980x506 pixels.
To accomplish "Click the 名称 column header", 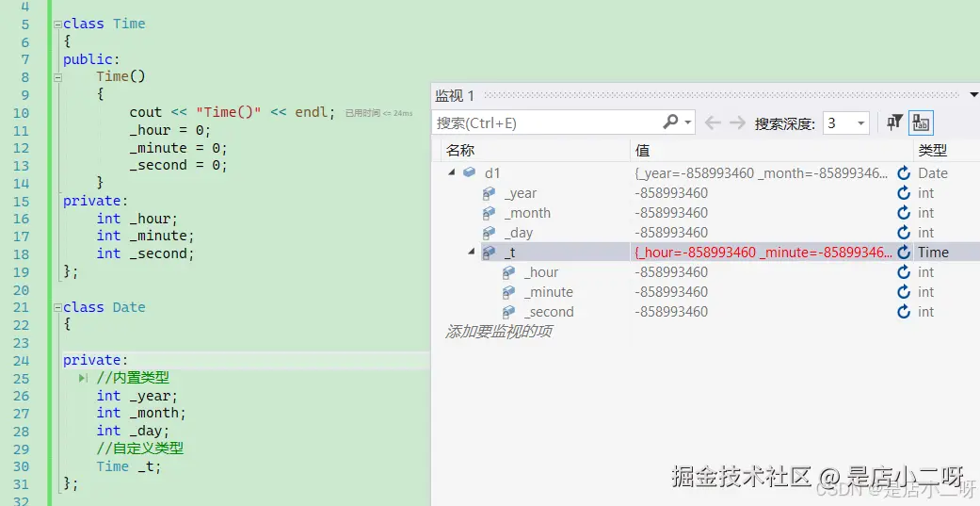I will pyautogui.click(x=460, y=150).
